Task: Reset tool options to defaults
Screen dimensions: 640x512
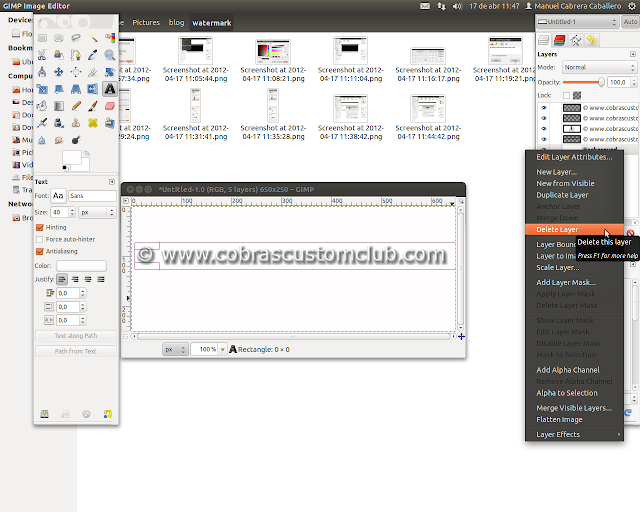Action: [107, 414]
